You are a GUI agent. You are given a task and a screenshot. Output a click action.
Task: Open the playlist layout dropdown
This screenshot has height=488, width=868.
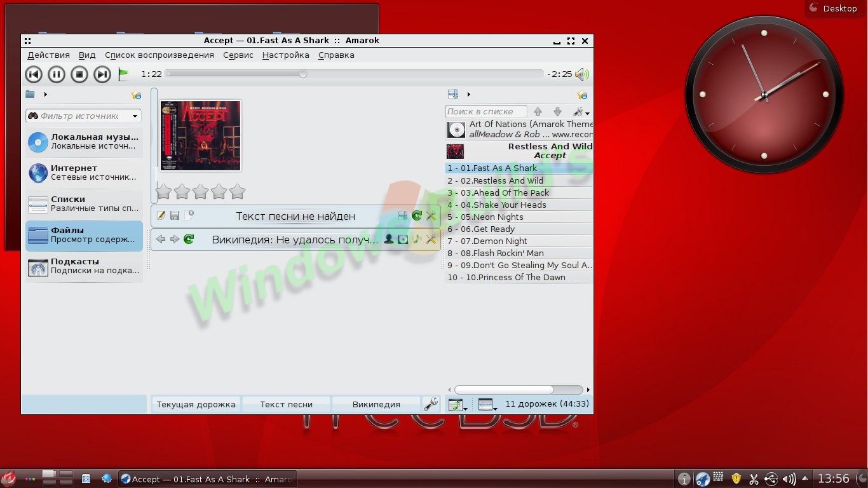487,404
